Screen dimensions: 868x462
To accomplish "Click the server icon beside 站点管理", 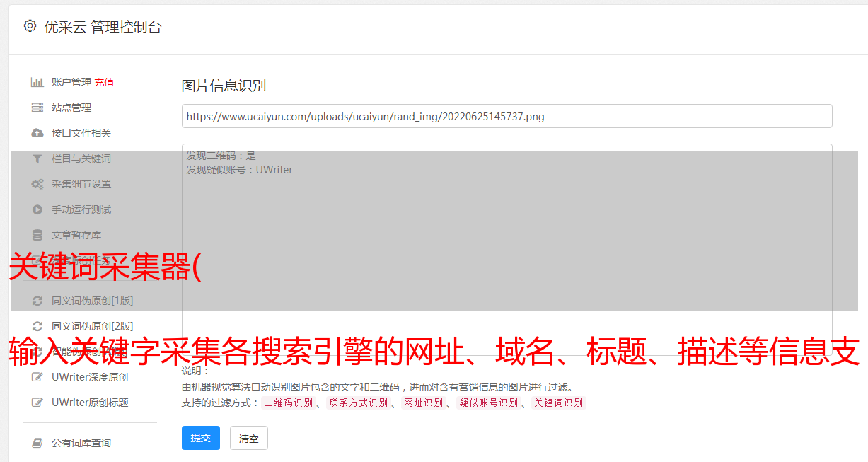I will (37, 108).
